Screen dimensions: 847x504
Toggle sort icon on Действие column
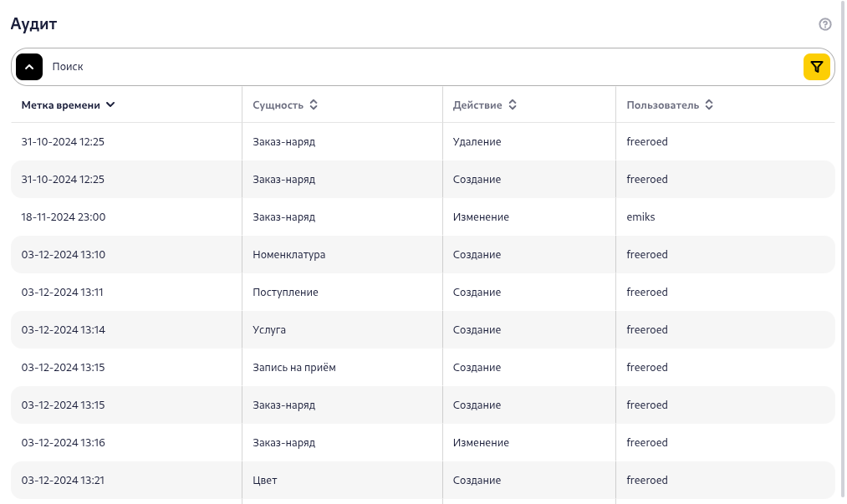[513, 105]
